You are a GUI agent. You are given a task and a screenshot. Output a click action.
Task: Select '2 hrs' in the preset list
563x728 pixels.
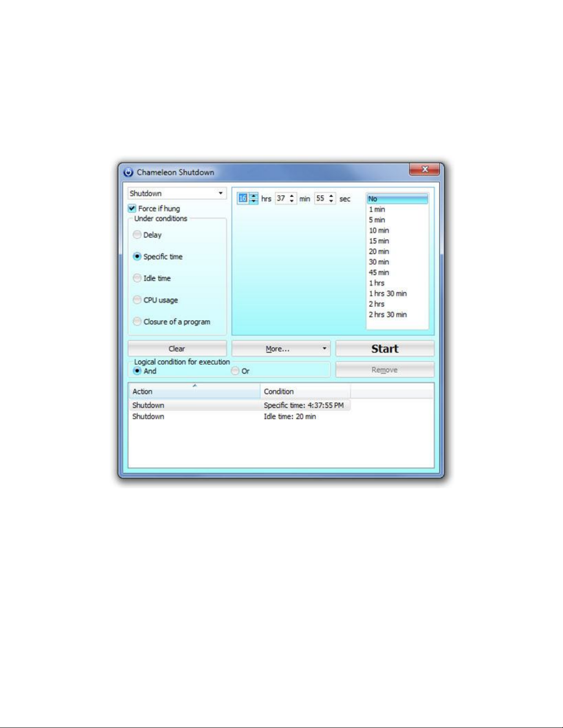398,304
